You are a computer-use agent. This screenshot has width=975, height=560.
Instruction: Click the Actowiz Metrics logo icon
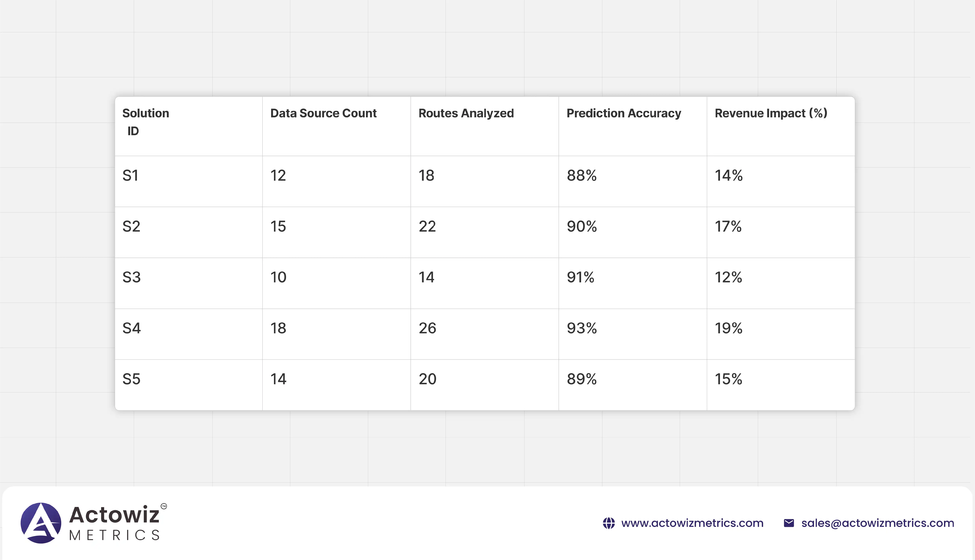[x=41, y=523]
